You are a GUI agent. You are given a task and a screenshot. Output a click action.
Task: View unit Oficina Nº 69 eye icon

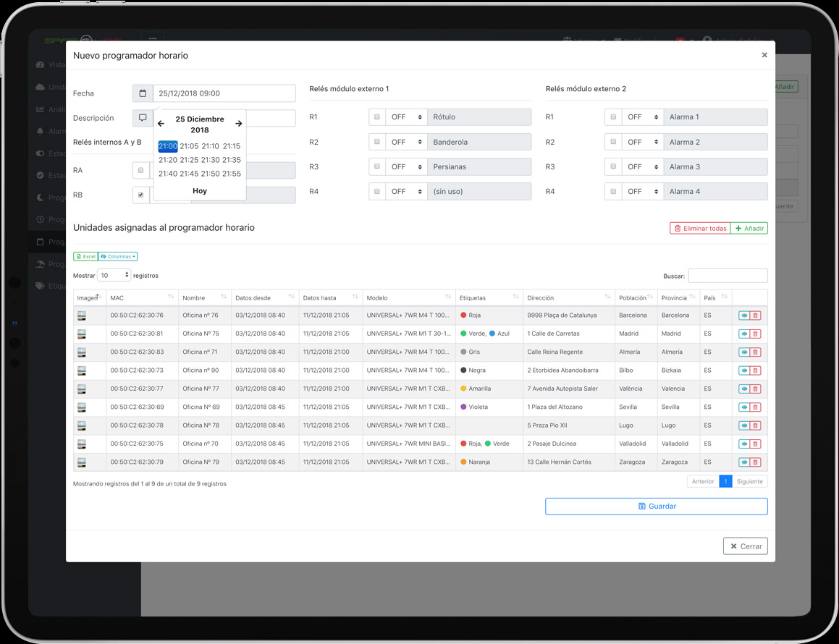coord(743,407)
